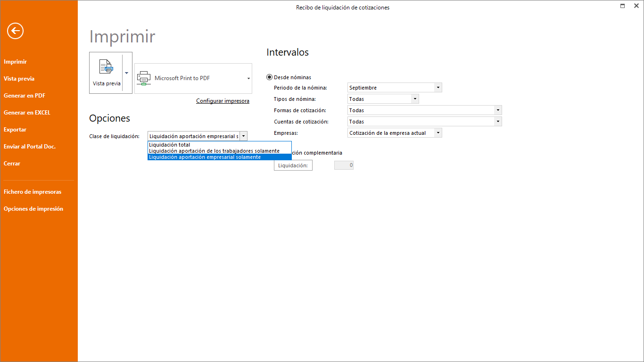644x362 pixels.
Task: Select Imprimir in the orange sidebar
Action: (x=16, y=62)
